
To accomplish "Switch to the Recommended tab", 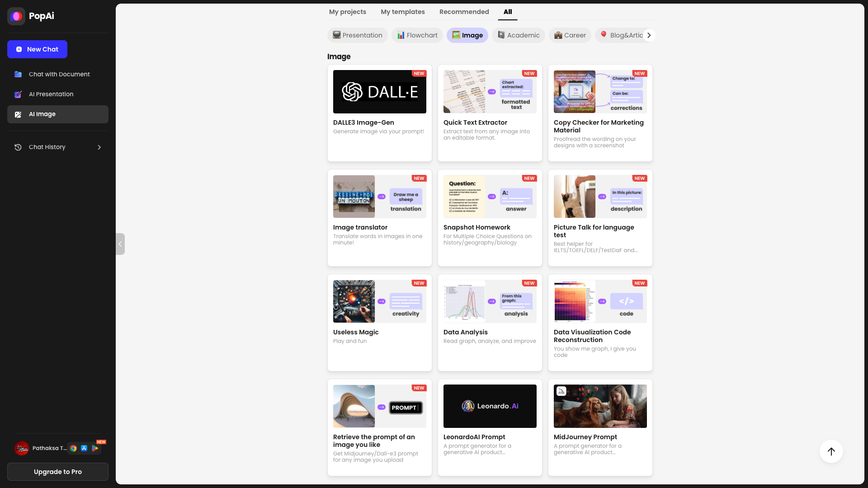I will pos(464,12).
